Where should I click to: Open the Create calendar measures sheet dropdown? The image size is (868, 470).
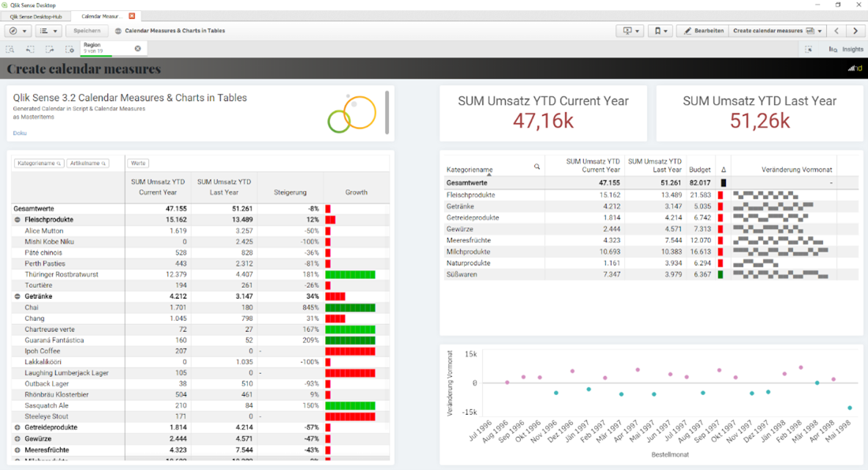pyautogui.click(x=777, y=31)
